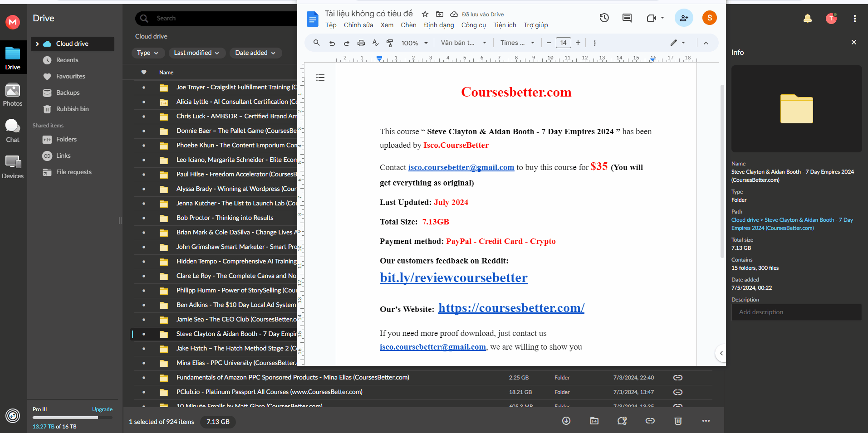The width and height of the screenshot is (868, 433).
Task: Click the trash icon in bottom bar
Action: [678, 421]
